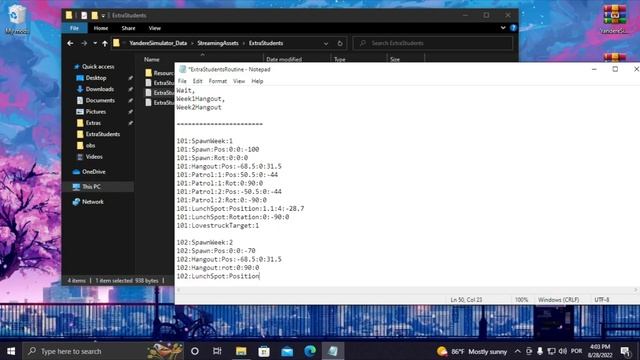Open the recent locations dropdown in Explorer
Screen dimensions: 640x360
pyautogui.click(x=95, y=43)
